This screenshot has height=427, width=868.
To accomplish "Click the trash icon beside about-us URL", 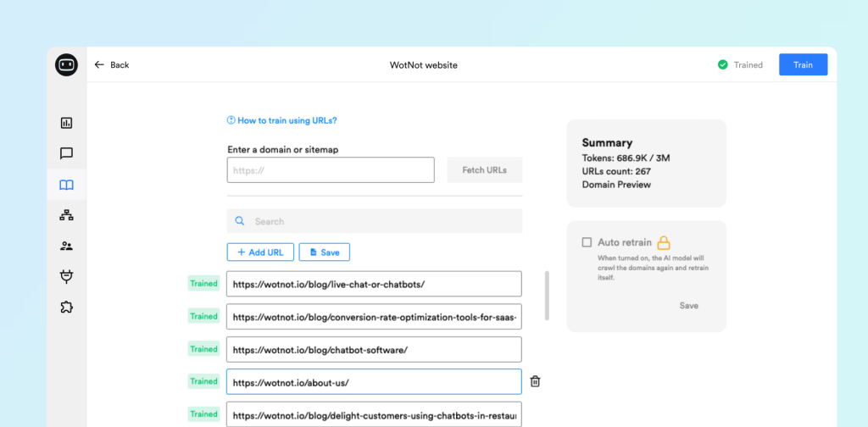I will click(535, 381).
